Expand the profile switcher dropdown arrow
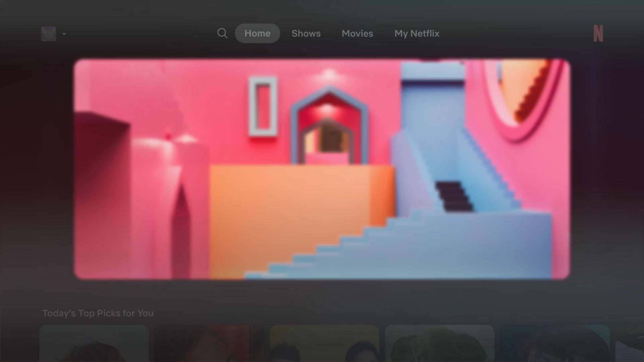The image size is (644, 362). [64, 34]
